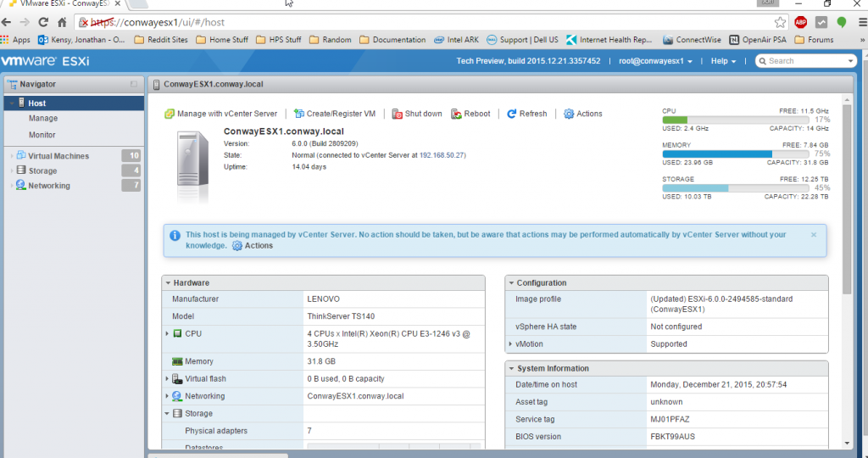Click the Storage usage bar
This screenshot has width=868, height=458.
pyautogui.click(x=735, y=188)
